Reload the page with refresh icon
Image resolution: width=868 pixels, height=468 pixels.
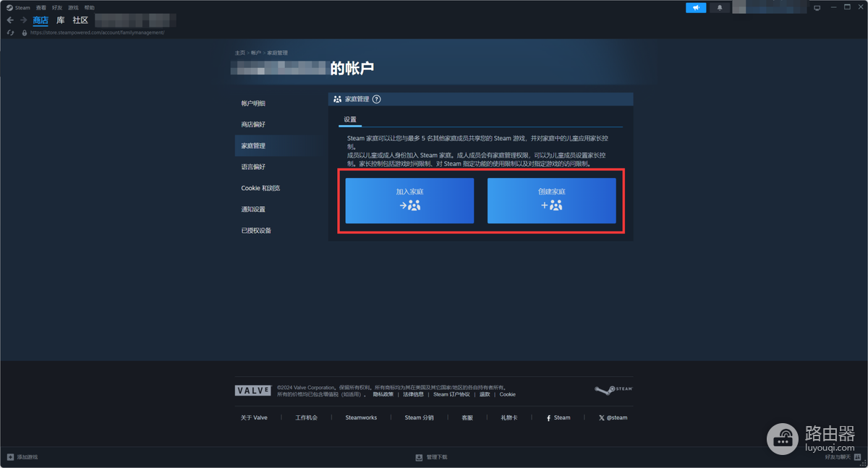[x=10, y=33]
